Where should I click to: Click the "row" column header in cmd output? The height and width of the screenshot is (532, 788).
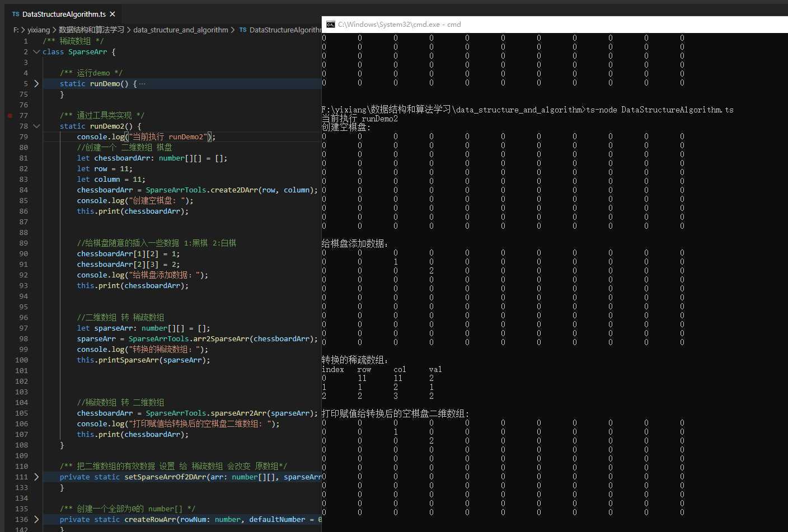(x=364, y=369)
